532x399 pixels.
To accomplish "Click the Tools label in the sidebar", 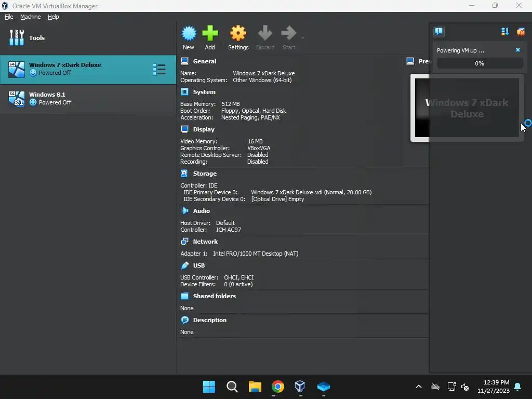I will click(x=37, y=37).
